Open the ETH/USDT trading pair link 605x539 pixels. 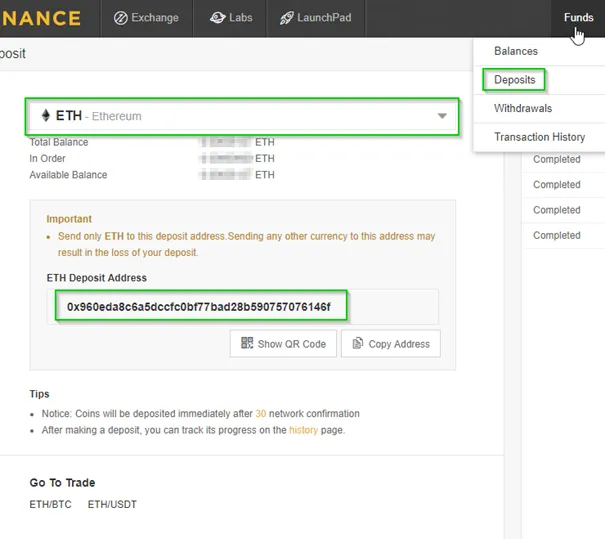[x=112, y=504]
